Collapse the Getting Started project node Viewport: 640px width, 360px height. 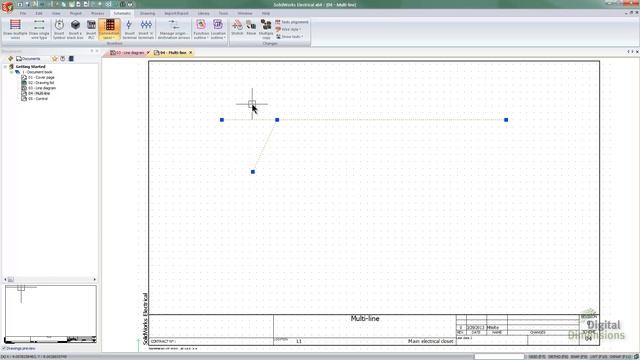[x=5, y=67]
